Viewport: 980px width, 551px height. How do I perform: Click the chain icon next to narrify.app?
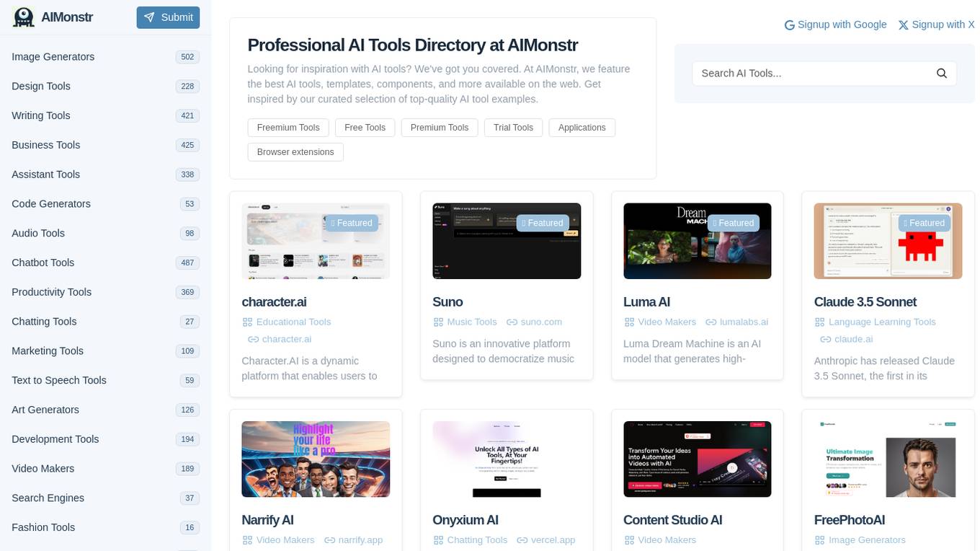329,540
